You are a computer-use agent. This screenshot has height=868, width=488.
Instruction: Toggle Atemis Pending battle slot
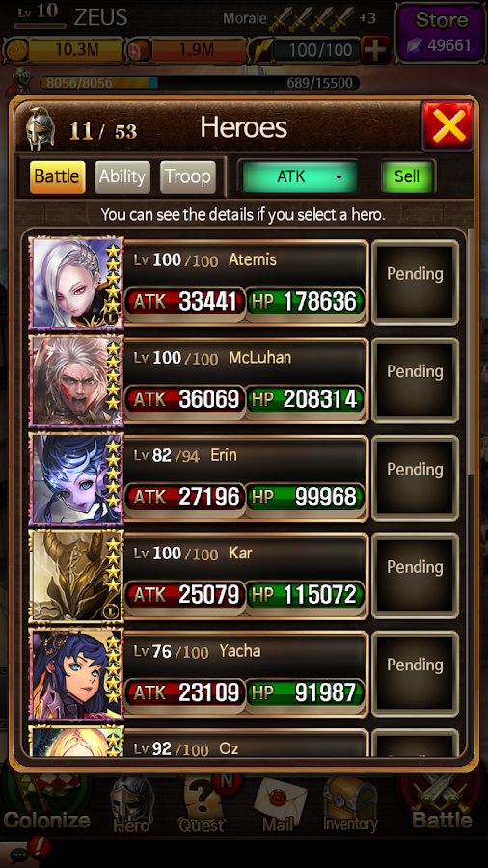coord(415,283)
